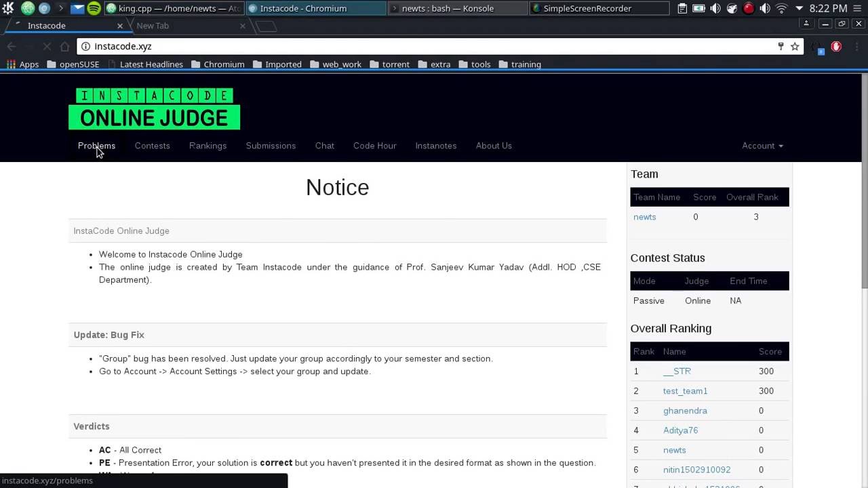Viewport: 868px width, 488px height.
Task: Expand hidden system tray icons arrow
Action: 799,8
